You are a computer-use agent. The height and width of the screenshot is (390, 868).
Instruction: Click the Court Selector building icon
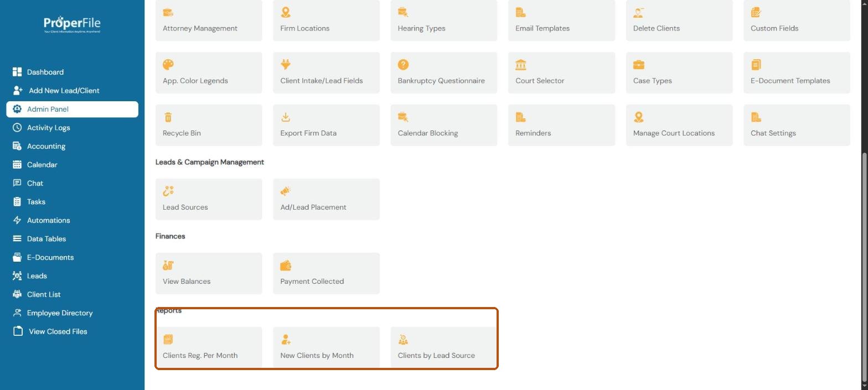[x=521, y=65]
